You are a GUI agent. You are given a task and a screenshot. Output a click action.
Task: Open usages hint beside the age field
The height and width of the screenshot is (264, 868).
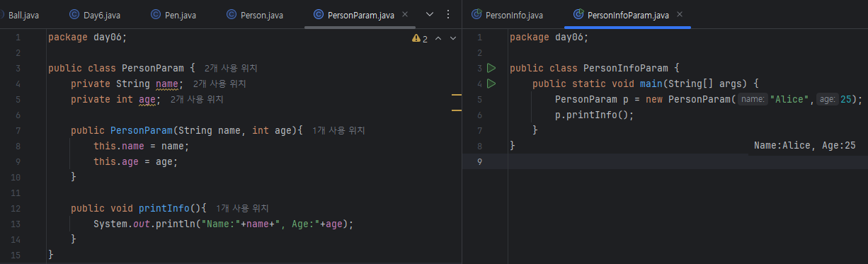pos(197,100)
